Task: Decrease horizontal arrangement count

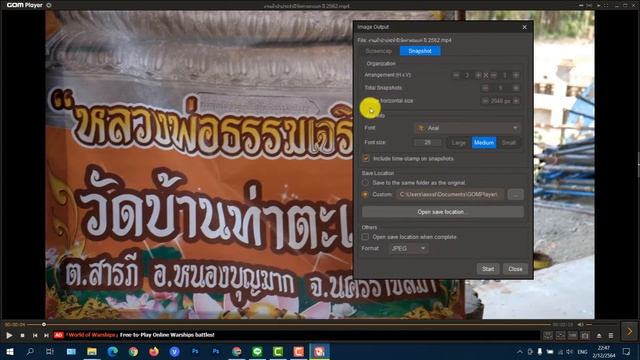Action: tap(456, 76)
